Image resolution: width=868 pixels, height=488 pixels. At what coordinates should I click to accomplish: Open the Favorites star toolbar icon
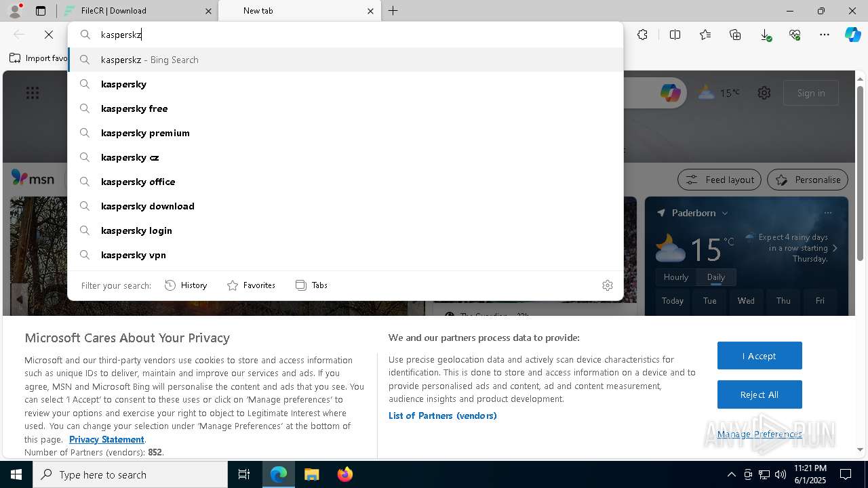point(705,35)
